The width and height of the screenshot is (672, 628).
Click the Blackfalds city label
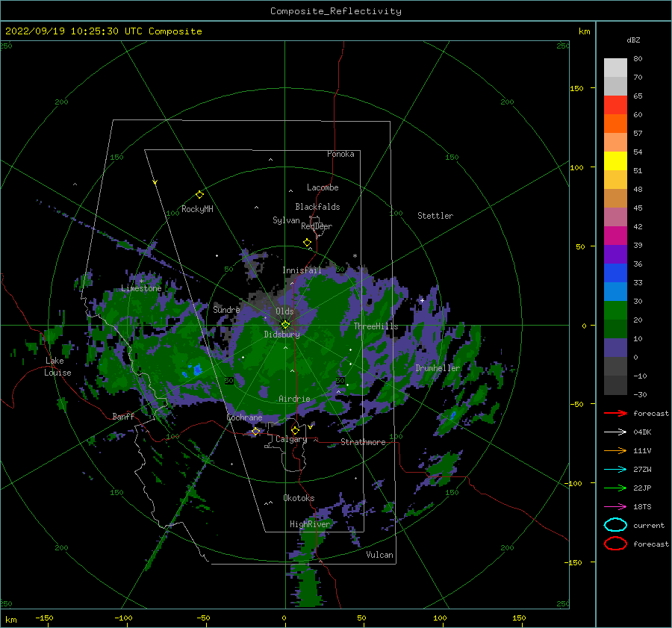[x=317, y=207]
